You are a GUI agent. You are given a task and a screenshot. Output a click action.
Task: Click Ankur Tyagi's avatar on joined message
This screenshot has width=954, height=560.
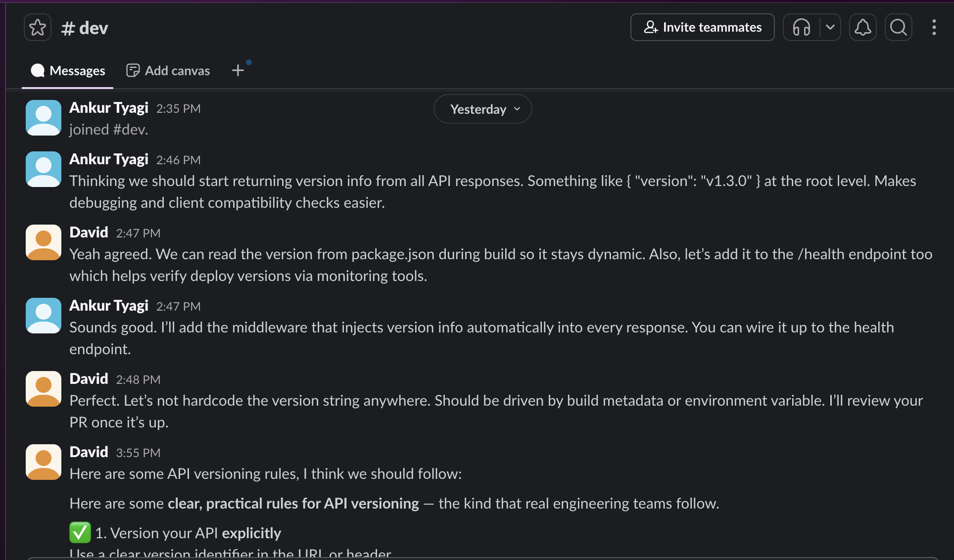[x=44, y=118]
